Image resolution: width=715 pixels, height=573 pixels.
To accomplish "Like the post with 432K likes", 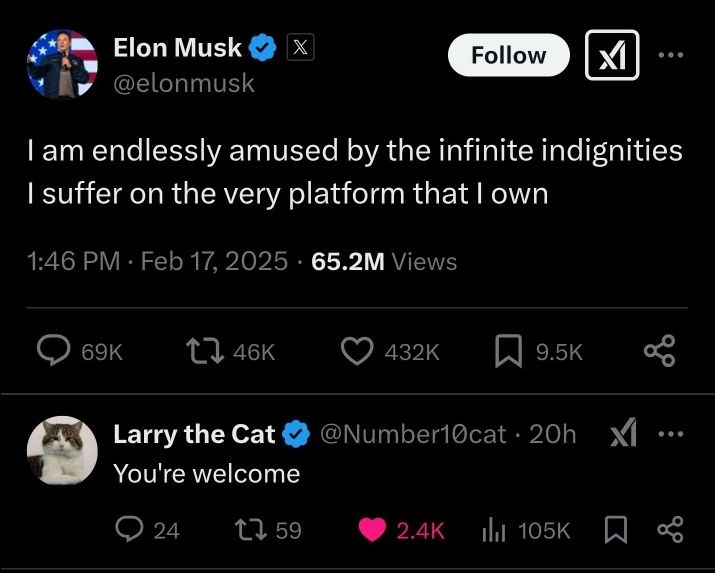I will tap(356, 351).
